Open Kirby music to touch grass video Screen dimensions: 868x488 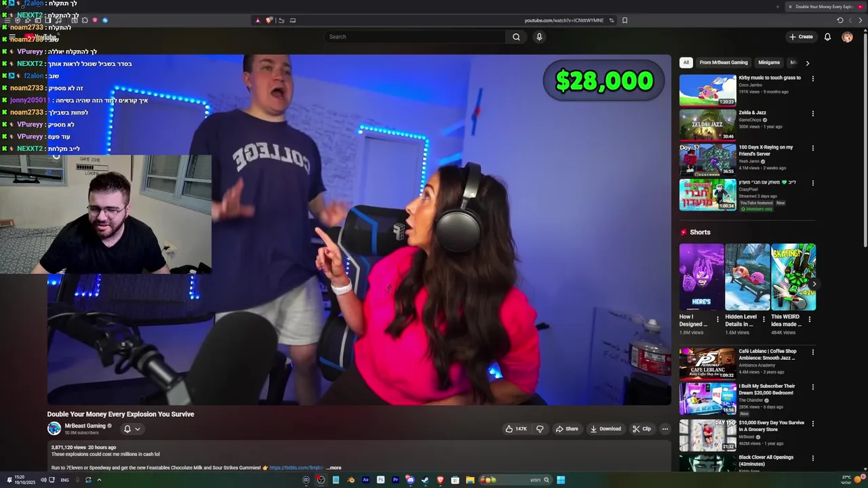coord(707,90)
